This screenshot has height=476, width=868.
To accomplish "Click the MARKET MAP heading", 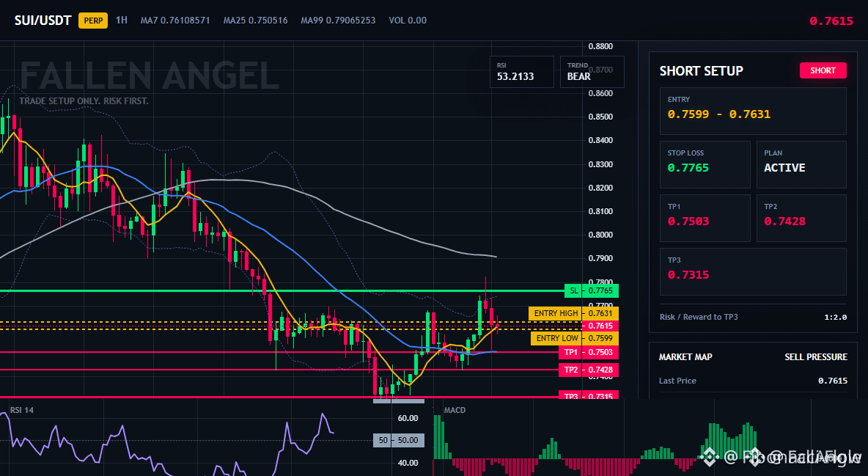I will [685, 357].
